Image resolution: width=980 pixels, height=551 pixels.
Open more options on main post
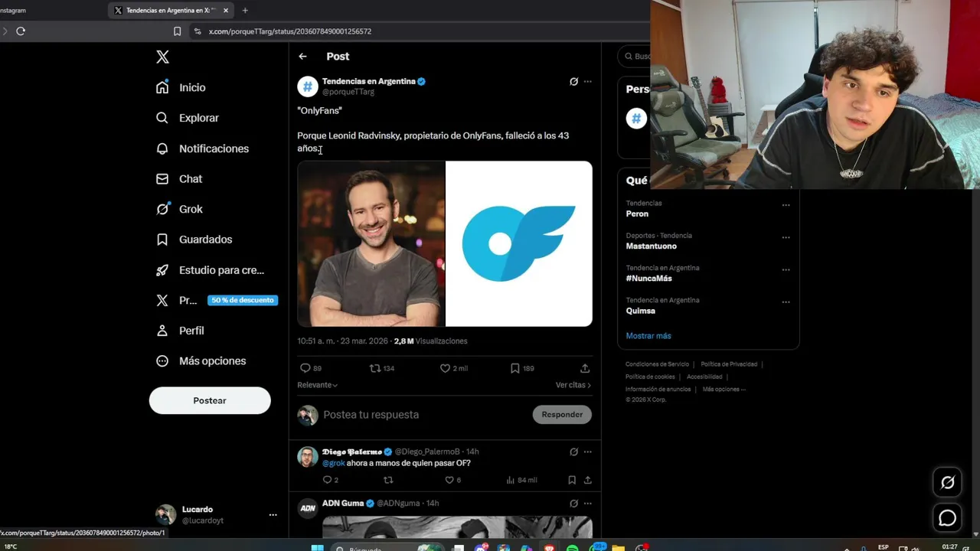pyautogui.click(x=587, y=81)
